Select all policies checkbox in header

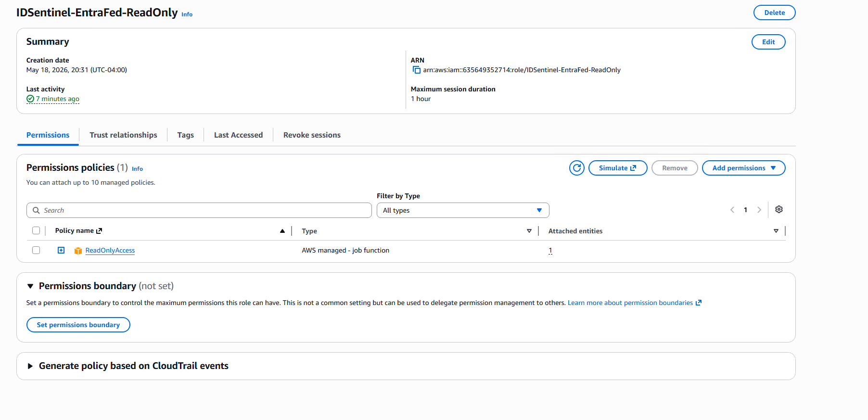pos(36,230)
